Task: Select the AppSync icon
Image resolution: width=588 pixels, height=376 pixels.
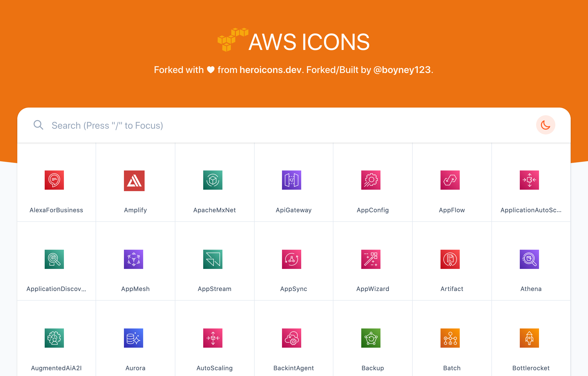Action: 291,260
